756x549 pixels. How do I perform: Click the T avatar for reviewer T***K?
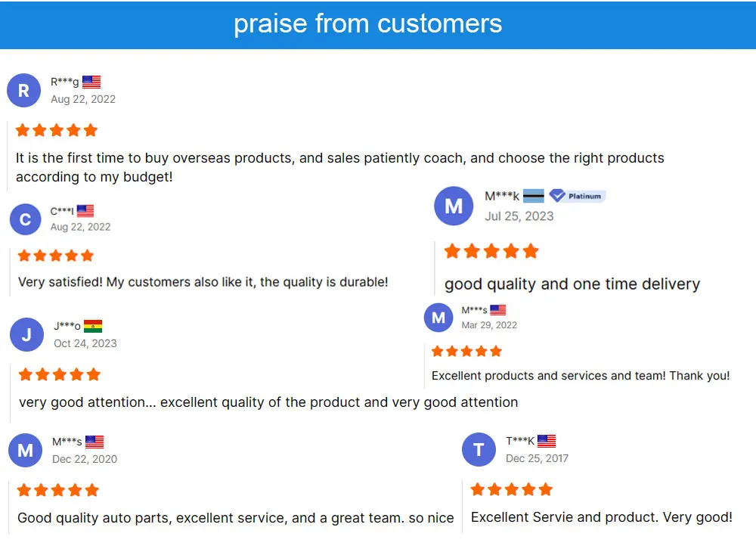point(479,451)
